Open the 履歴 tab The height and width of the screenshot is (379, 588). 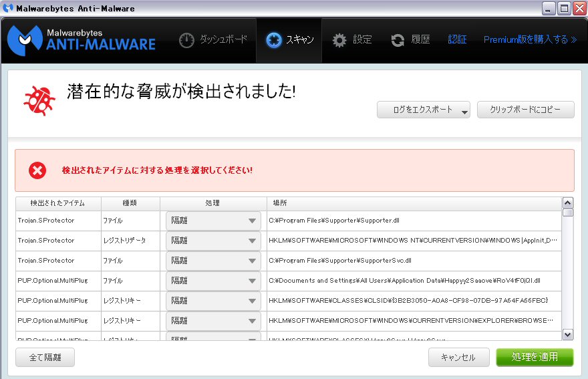point(410,40)
